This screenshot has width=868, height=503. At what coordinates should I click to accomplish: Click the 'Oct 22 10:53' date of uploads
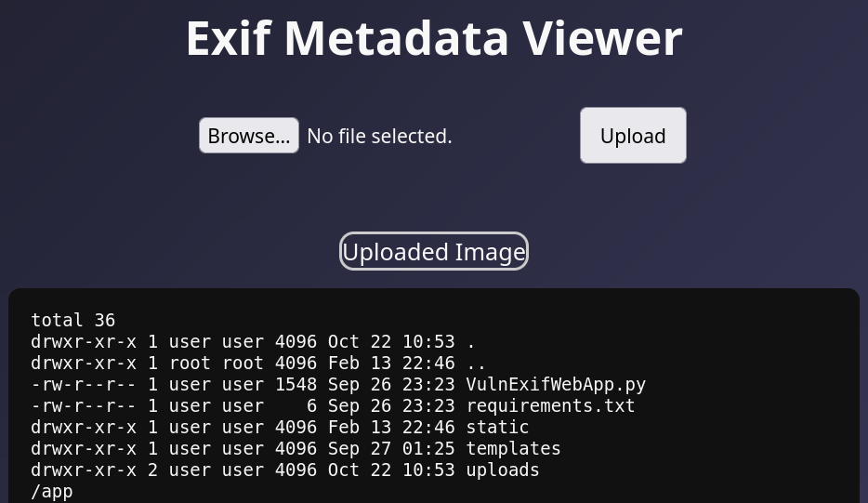(x=391, y=470)
